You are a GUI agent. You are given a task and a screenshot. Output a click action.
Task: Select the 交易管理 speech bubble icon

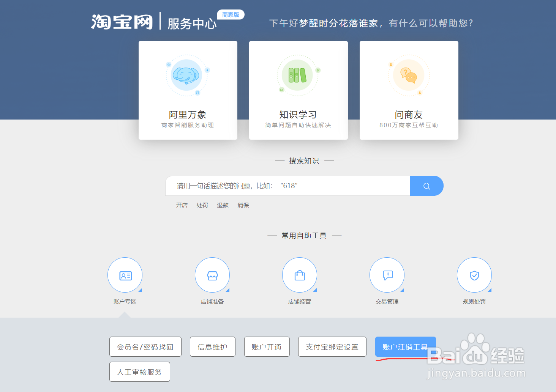click(387, 275)
